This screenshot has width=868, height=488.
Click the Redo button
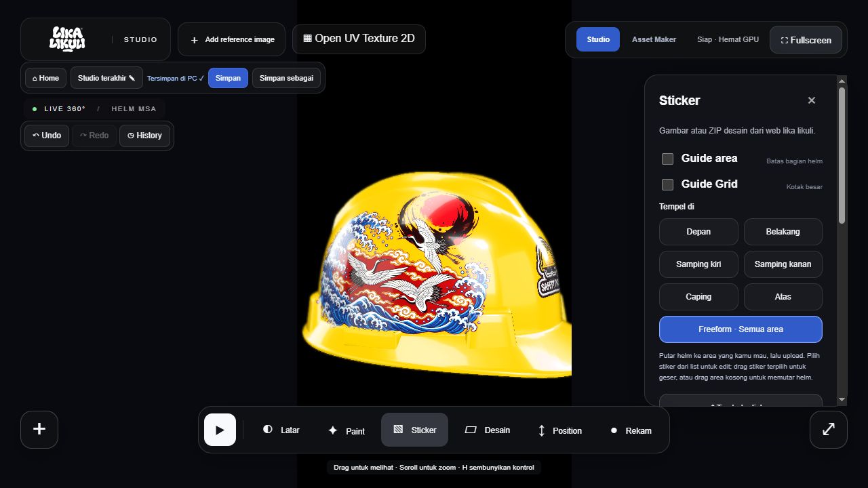pyautogui.click(x=94, y=136)
